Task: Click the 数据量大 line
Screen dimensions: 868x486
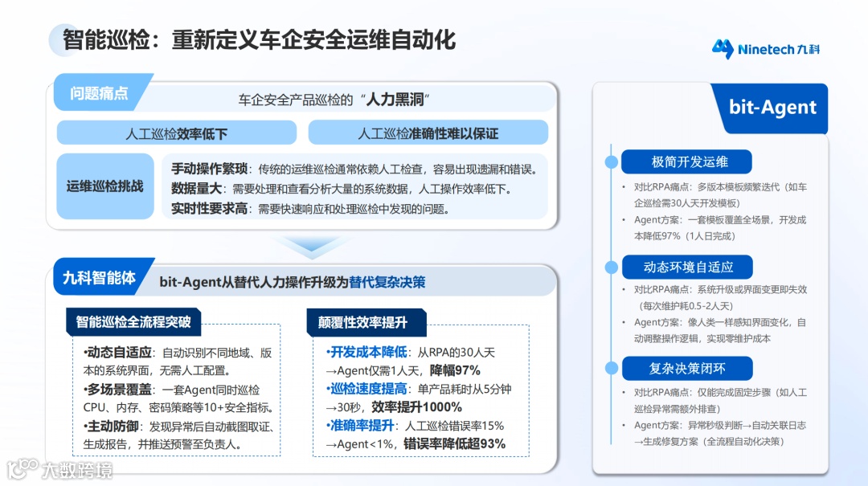Action: click(341, 189)
